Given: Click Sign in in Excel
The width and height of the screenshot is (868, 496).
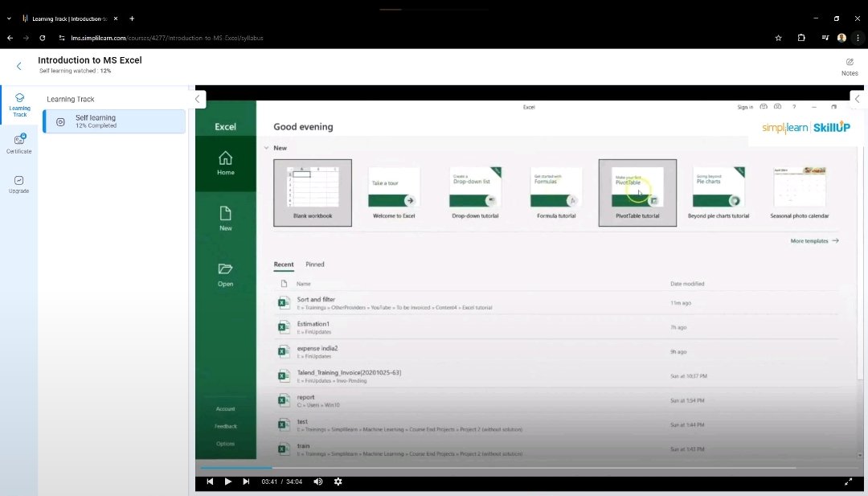Looking at the screenshot, I should [x=744, y=107].
